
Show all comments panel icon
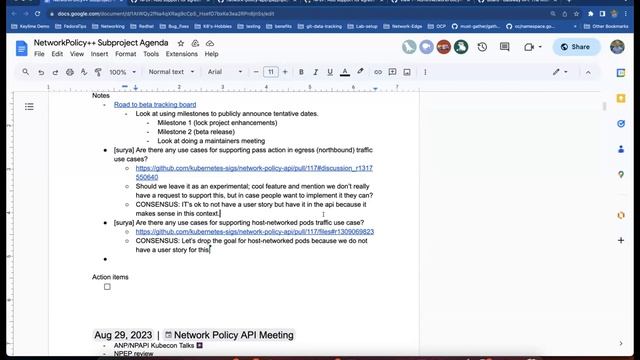(x=504, y=47)
